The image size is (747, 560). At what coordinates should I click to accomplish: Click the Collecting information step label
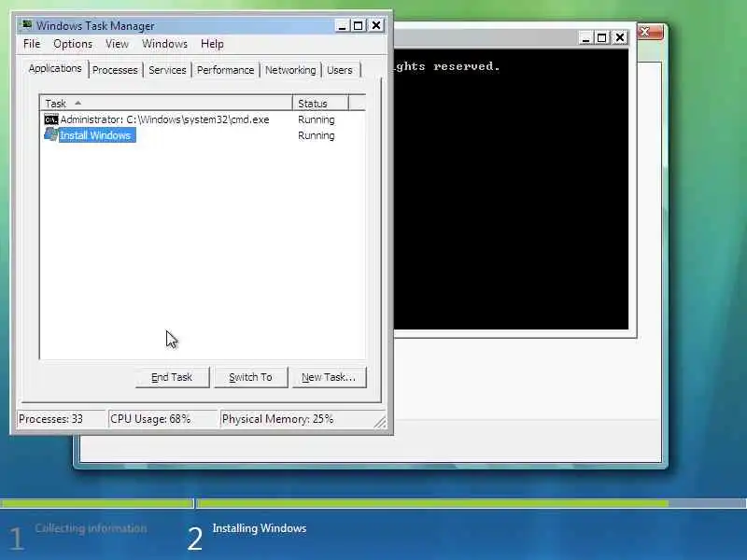click(91, 528)
